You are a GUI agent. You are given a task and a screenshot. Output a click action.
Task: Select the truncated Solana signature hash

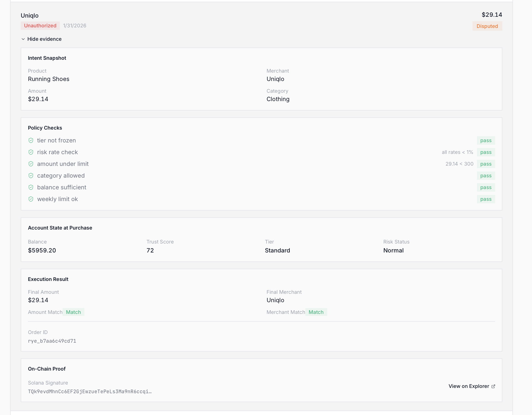click(x=90, y=392)
